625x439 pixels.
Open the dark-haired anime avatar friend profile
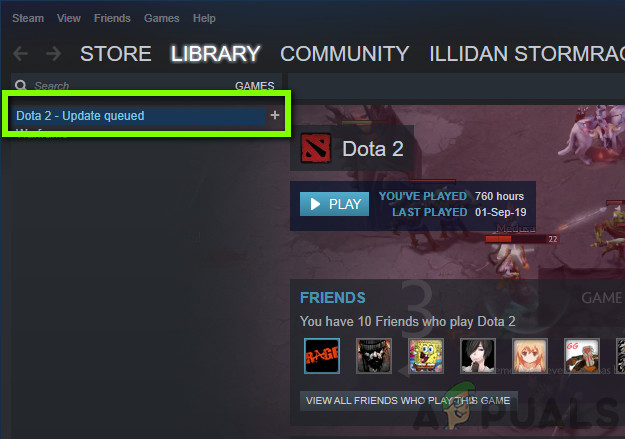click(478, 356)
